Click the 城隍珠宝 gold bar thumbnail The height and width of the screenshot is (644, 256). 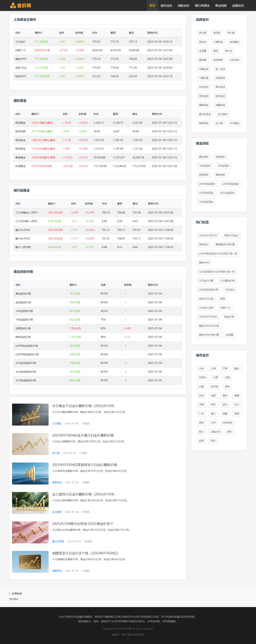point(30,562)
